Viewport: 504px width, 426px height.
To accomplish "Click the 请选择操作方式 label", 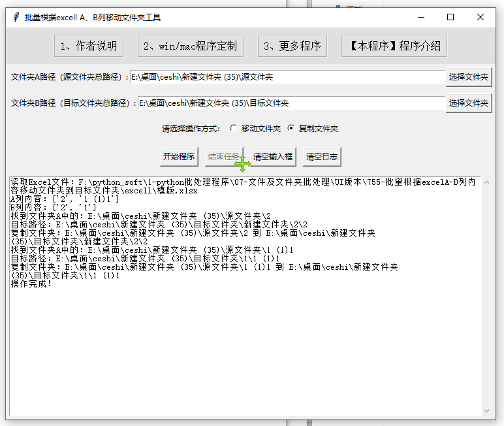I will point(191,129).
